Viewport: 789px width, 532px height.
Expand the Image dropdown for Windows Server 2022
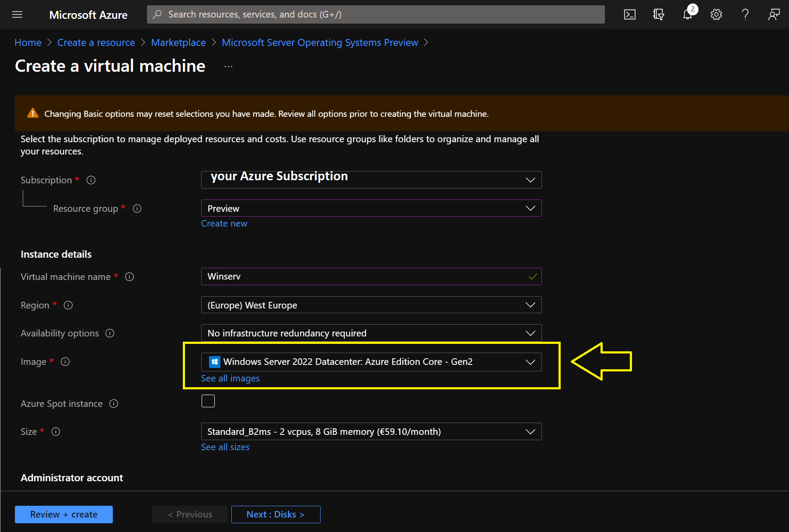pyautogui.click(x=371, y=362)
